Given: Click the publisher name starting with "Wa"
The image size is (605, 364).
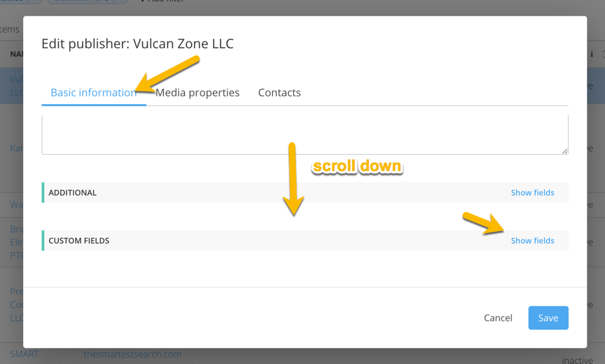Looking at the screenshot, I should 16,205.
